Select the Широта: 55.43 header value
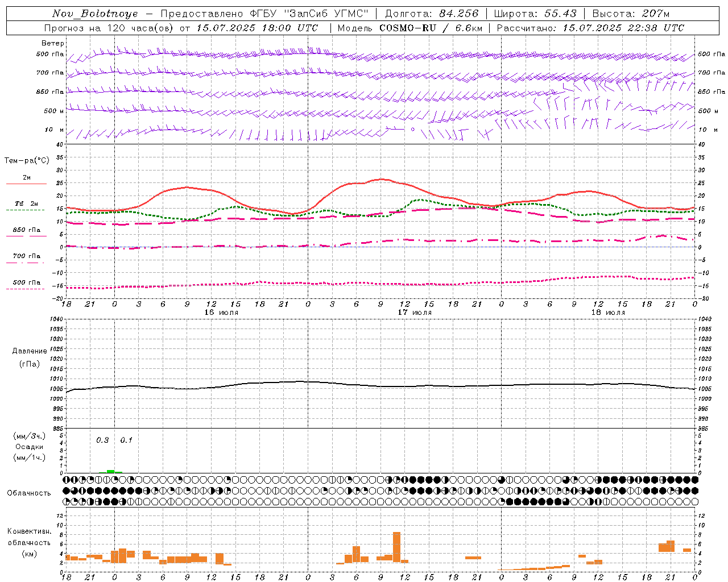This screenshot has height=582, width=728. [x=535, y=14]
